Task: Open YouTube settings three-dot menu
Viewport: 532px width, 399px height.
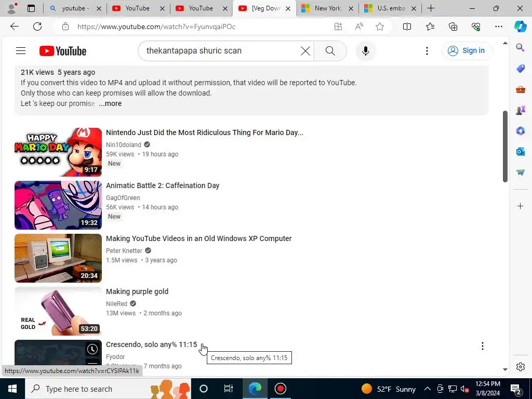Action: click(x=427, y=51)
